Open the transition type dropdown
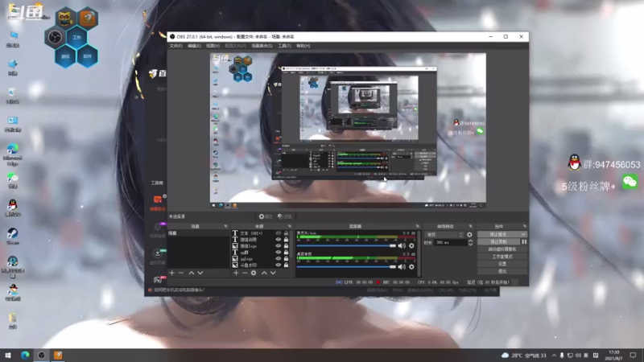644x362 pixels. click(x=445, y=235)
